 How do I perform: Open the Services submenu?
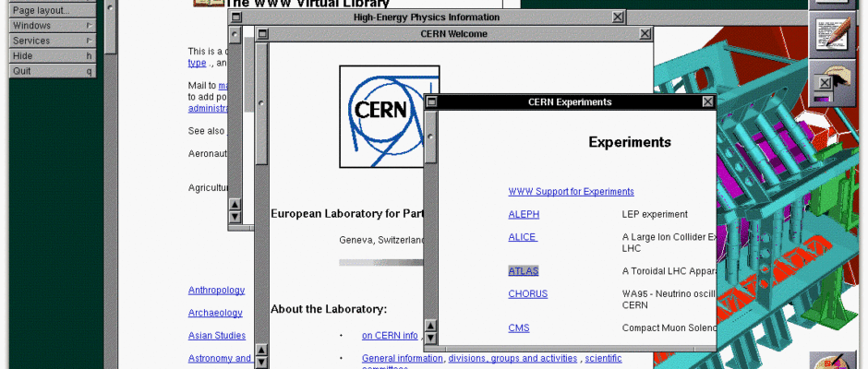click(53, 41)
